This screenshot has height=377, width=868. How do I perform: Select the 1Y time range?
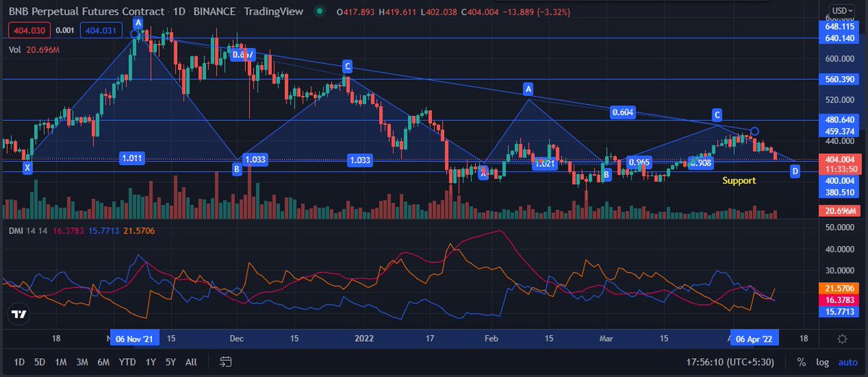pos(150,362)
